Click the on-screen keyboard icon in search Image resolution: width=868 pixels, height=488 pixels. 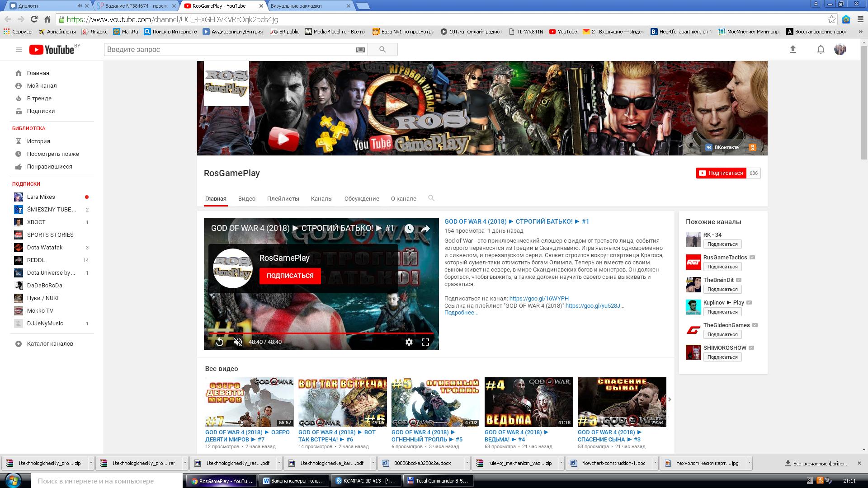click(360, 50)
